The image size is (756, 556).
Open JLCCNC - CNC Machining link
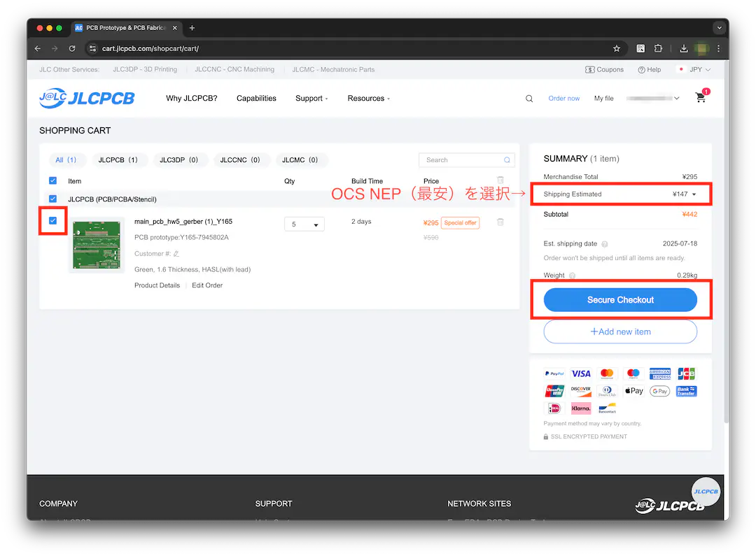click(234, 69)
